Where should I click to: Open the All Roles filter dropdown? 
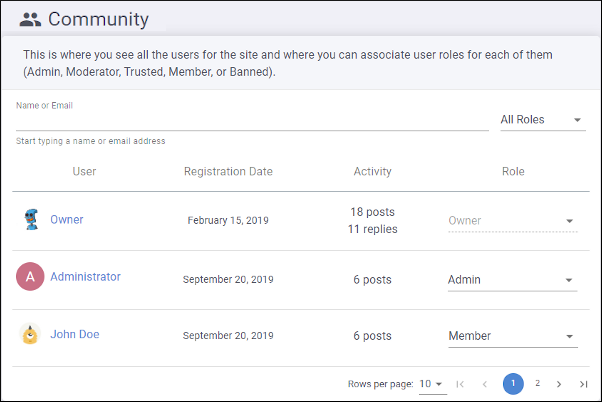click(542, 120)
